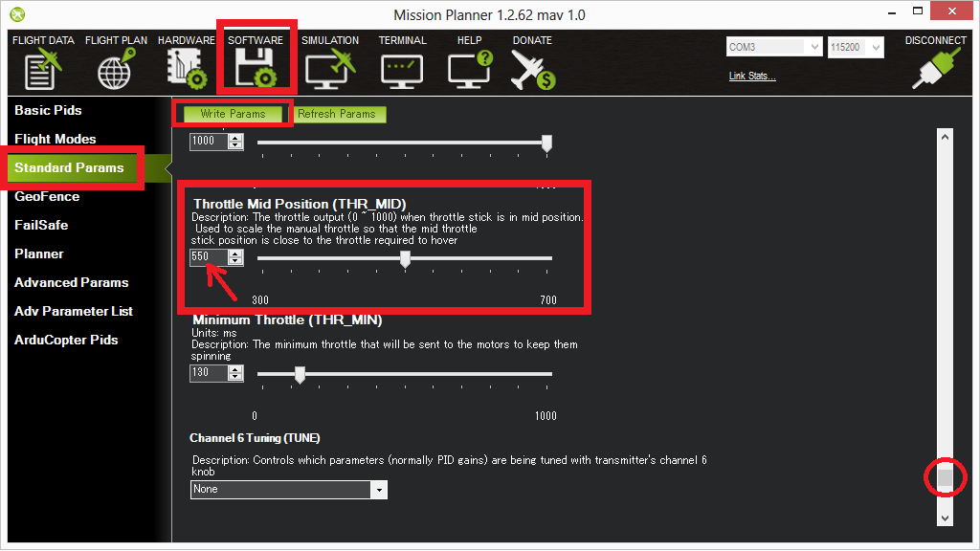This screenshot has height=551, width=980.
Task: Open the Simulation monitor icon
Action: click(x=330, y=69)
